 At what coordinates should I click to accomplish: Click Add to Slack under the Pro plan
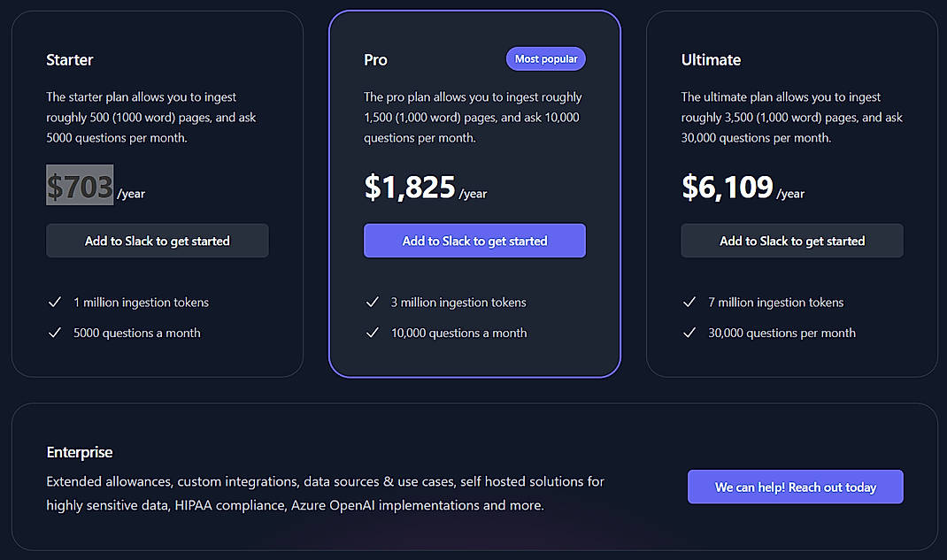click(x=474, y=240)
